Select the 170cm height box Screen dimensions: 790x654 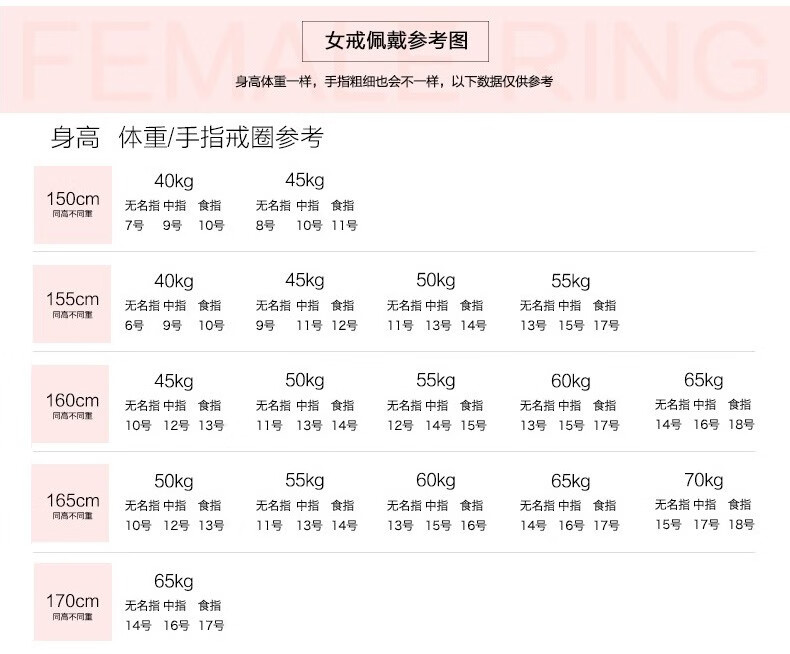point(72,604)
